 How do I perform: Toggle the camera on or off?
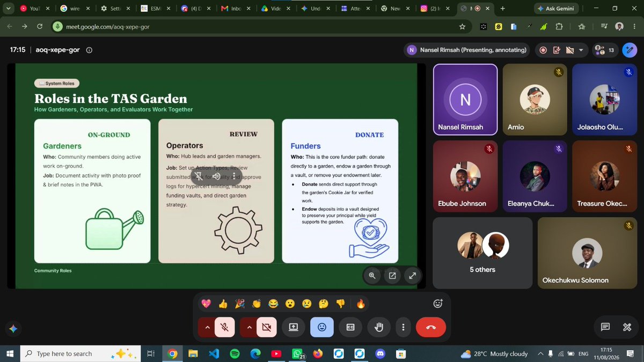(x=266, y=327)
